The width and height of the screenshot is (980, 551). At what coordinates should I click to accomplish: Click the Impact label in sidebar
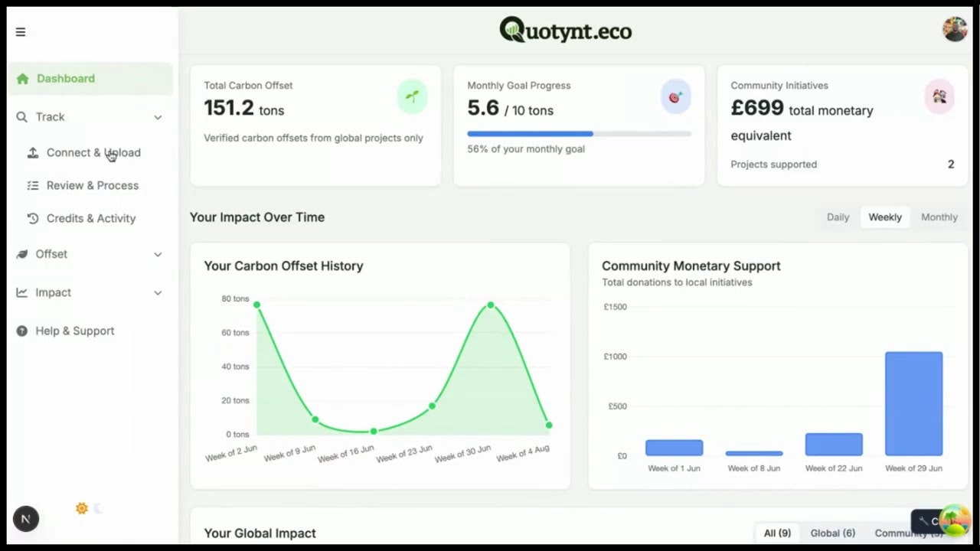pos(53,292)
